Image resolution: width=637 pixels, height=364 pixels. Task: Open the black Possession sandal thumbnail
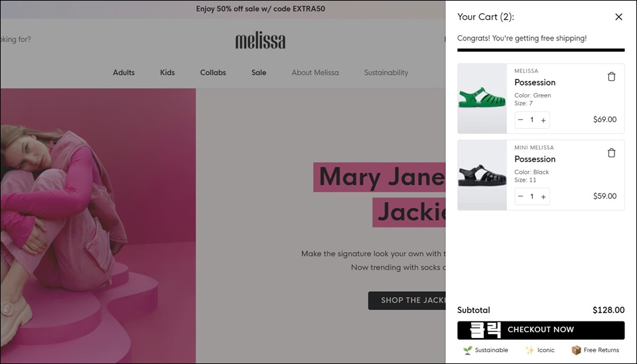pyautogui.click(x=482, y=175)
